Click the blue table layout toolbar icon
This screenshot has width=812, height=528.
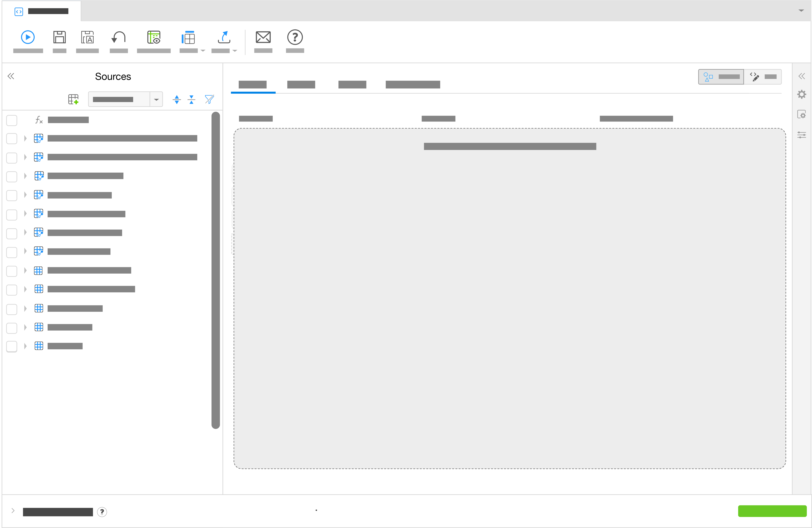coord(188,37)
